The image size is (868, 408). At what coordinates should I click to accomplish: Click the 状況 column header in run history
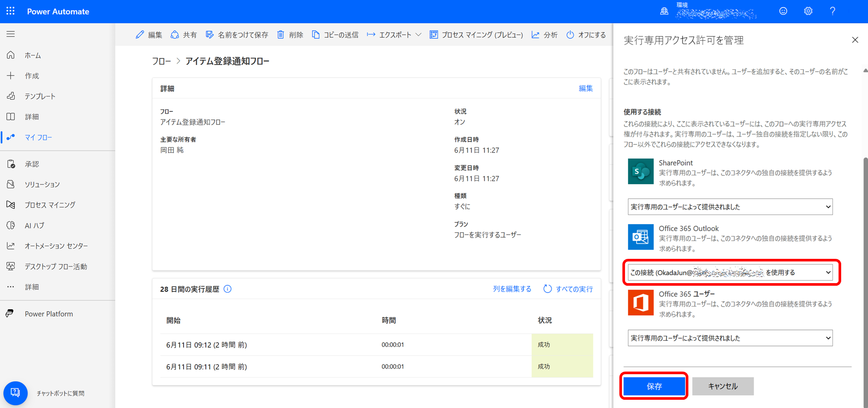tap(545, 320)
